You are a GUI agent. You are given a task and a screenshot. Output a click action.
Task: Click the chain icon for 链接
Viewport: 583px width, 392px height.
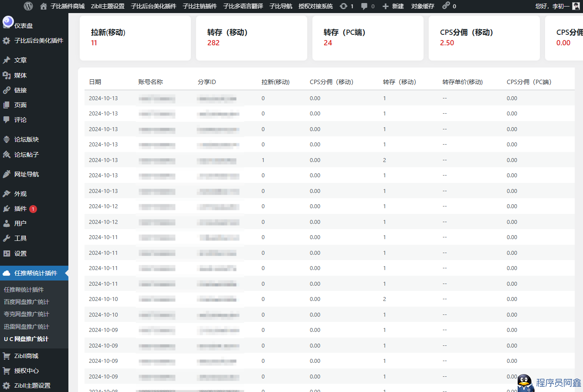coord(7,90)
